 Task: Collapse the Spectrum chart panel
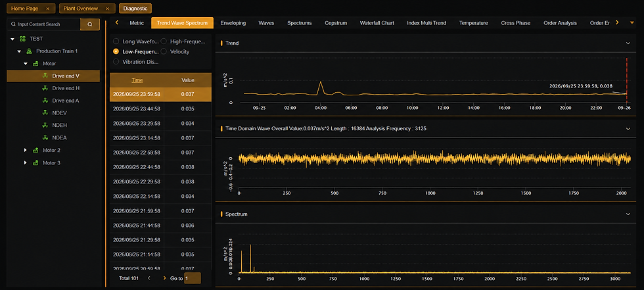tap(628, 214)
